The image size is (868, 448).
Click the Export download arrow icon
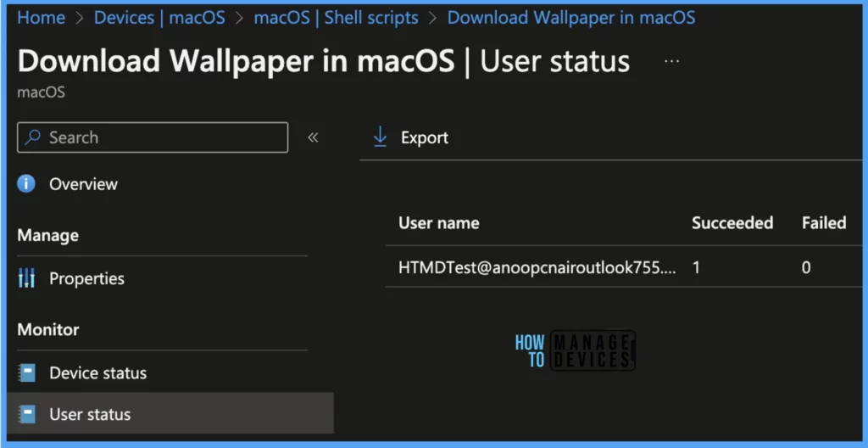[x=381, y=137]
